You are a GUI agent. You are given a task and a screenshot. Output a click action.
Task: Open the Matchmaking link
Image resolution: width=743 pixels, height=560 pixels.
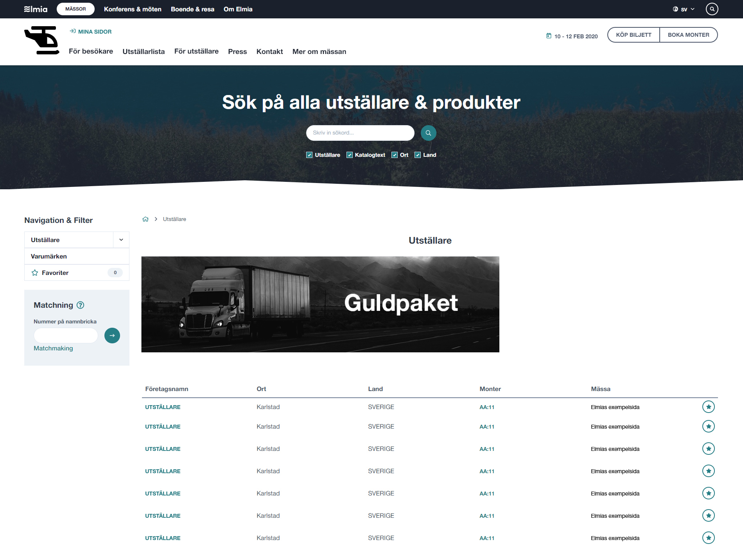tap(53, 348)
